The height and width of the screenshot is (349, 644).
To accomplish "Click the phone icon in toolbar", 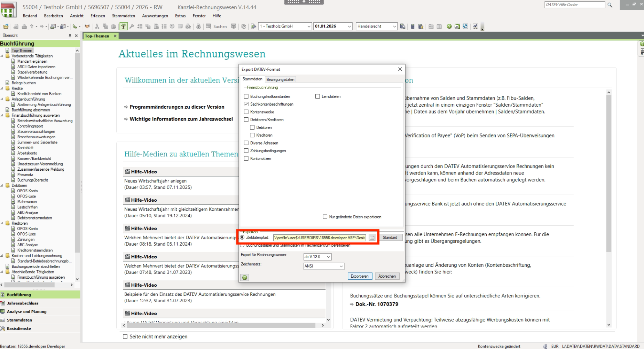I will tap(74, 26).
